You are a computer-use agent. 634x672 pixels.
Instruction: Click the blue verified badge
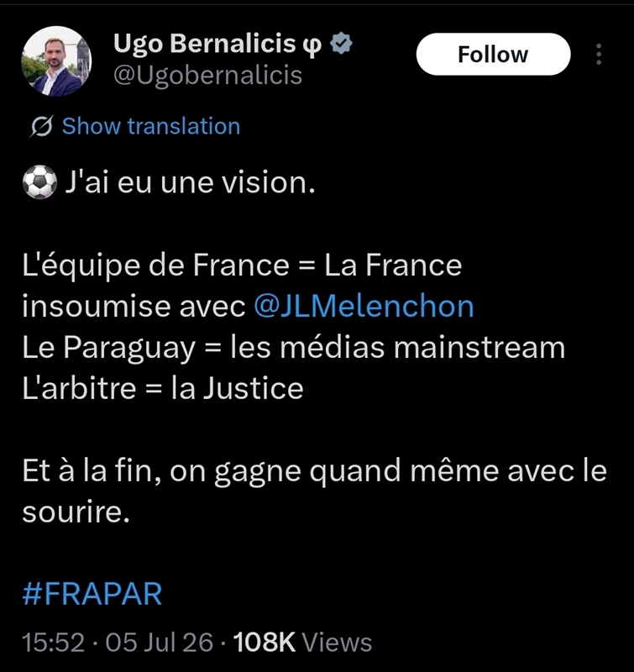(x=342, y=44)
